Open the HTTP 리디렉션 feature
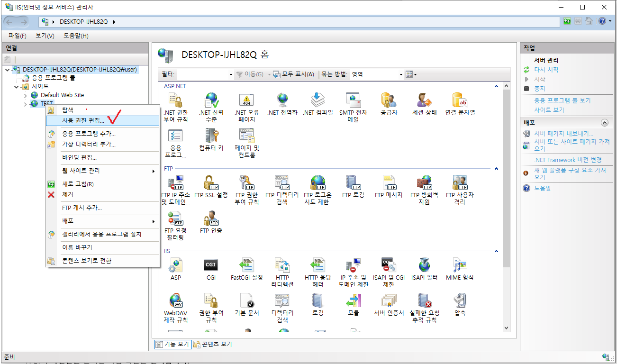 click(282, 272)
